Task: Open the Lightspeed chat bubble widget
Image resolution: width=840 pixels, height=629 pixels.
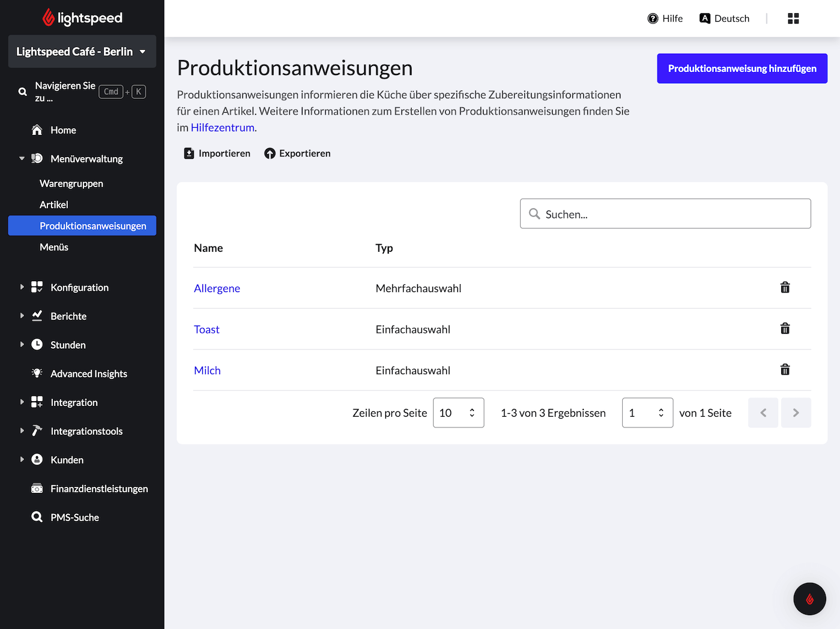Action: (x=809, y=598)
